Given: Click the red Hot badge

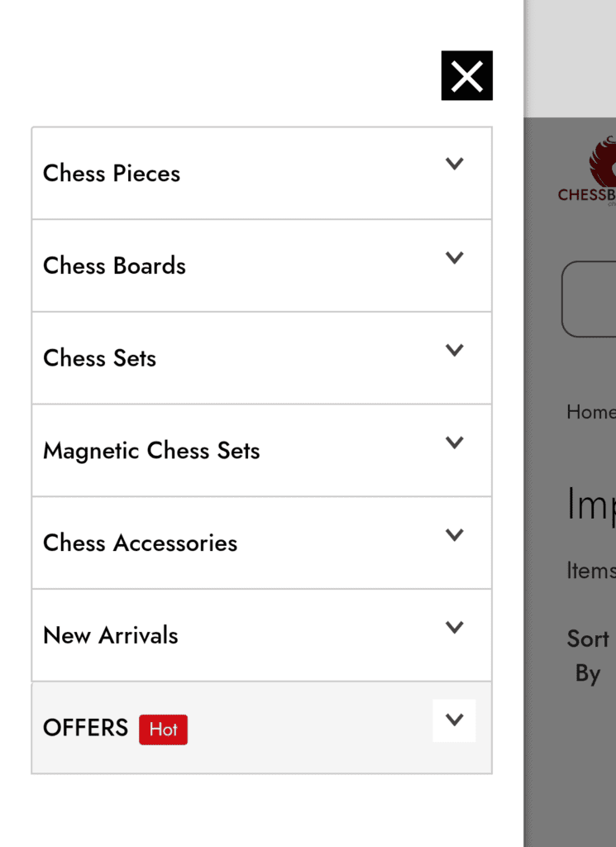Looking at the screenshot, I should 163,730.
